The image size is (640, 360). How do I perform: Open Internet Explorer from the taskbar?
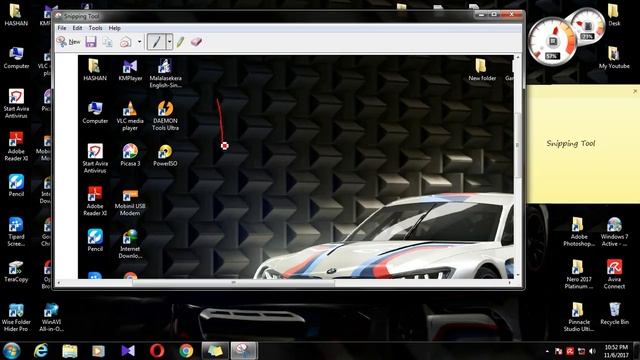pos(40,351)
